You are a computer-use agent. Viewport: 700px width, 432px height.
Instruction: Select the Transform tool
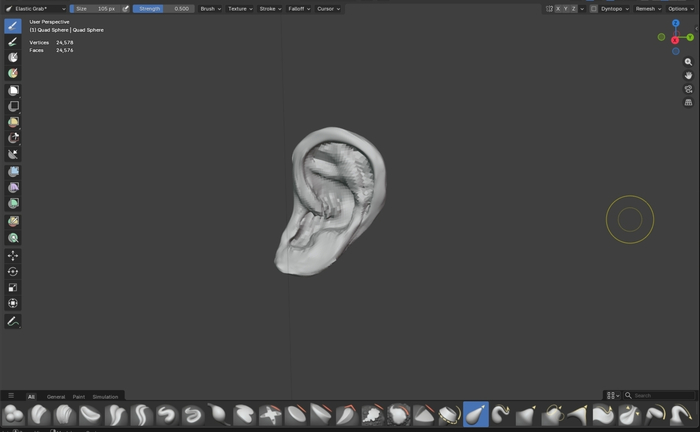(13, 303)
